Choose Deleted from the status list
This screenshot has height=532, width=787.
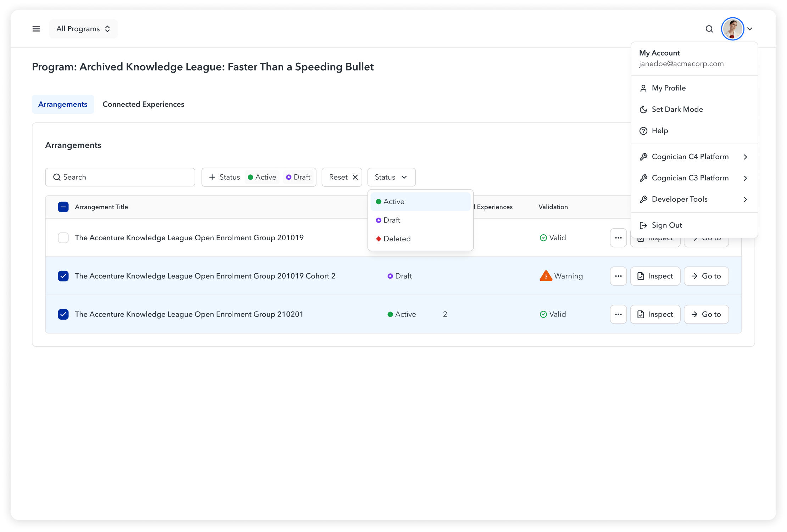point(397,239)
